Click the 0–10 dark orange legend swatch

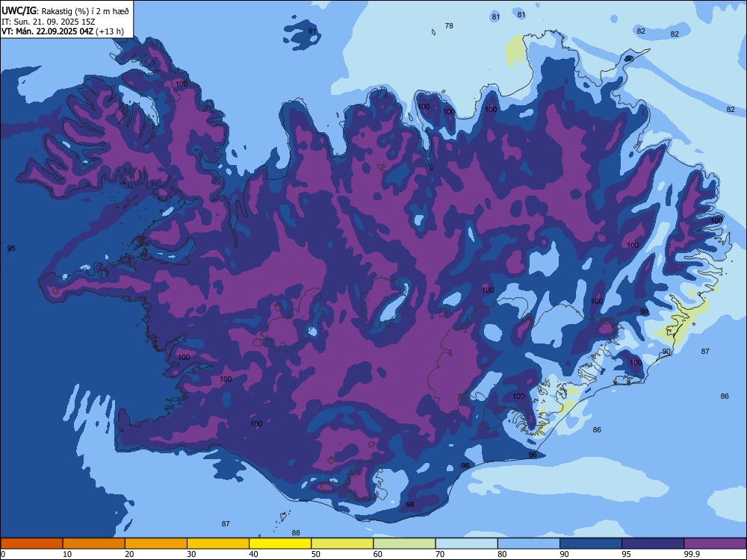click(31, 544)
